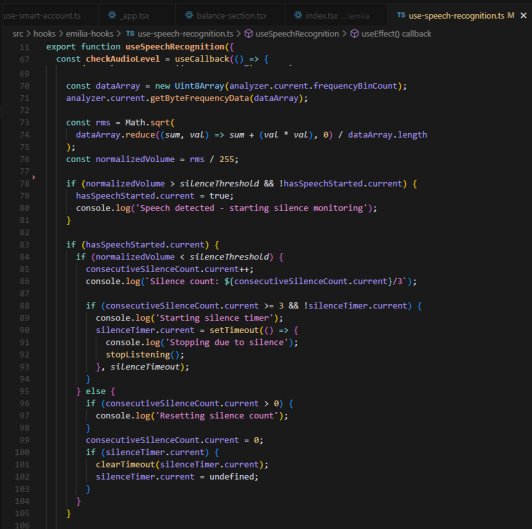Click silenceTimeout argument on line 93
The image size is (532, 529).
click(x=145, y=367)
